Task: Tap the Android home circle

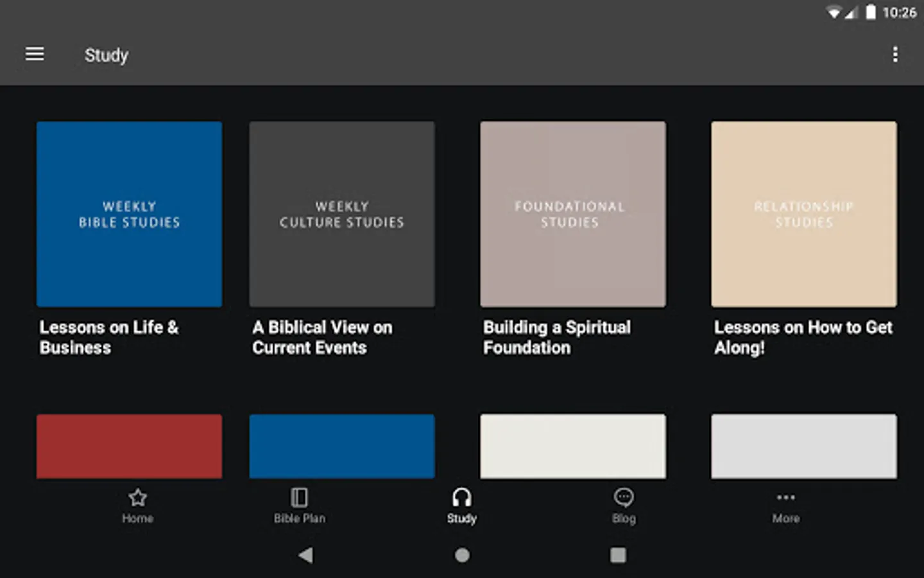Action: coord(462,555)
